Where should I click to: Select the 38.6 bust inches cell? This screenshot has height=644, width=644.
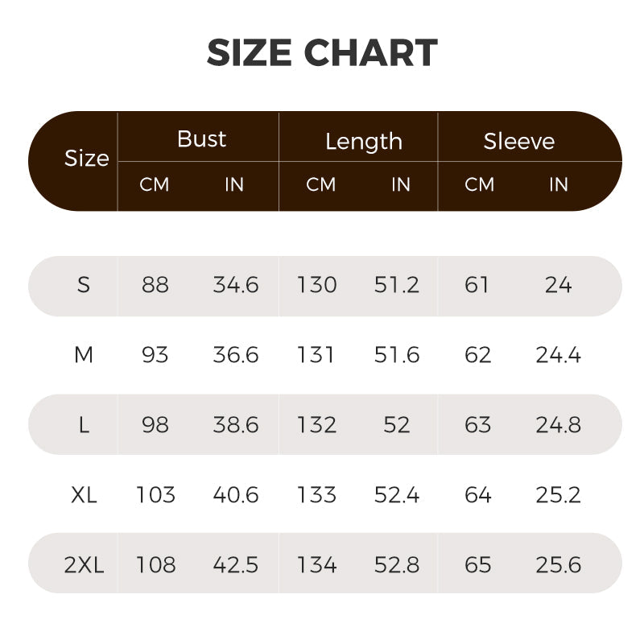(x=236, y=425)
